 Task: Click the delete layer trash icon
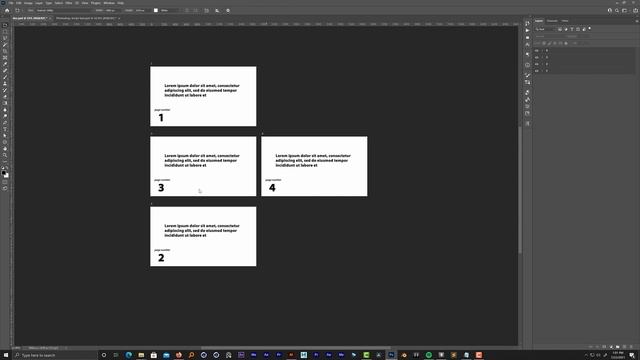pyautogui.click(x=631, y=347)
